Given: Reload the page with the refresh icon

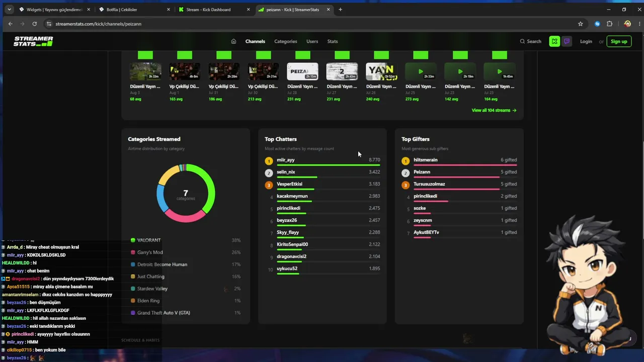Looking at the screenshot, I should (34, 24).
